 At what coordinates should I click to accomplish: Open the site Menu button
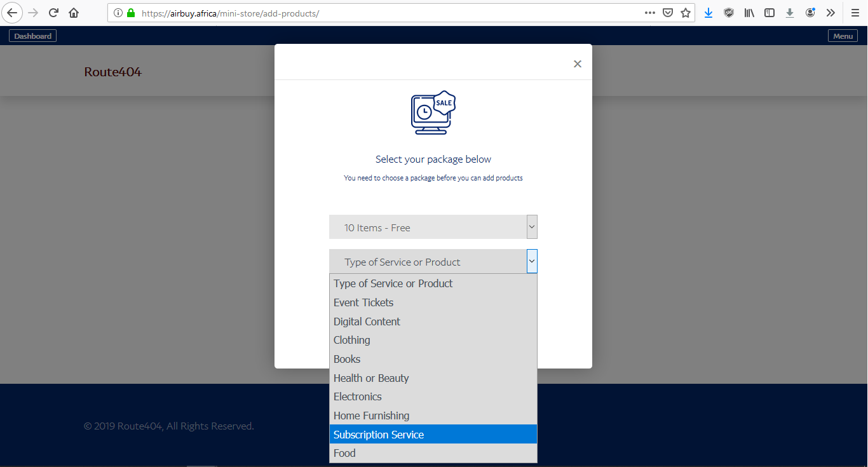(x=843, y=36)
